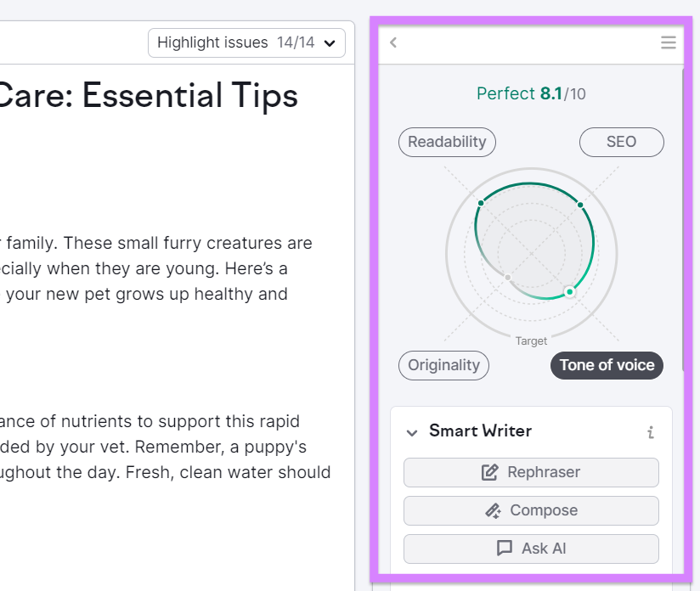
Task: Click the Rephraser pencil icon
Action: click(490, 472)
